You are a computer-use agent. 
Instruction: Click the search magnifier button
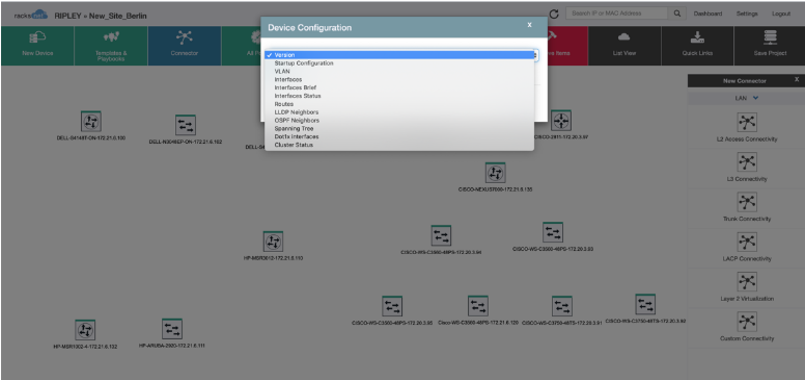pos(677,13)
